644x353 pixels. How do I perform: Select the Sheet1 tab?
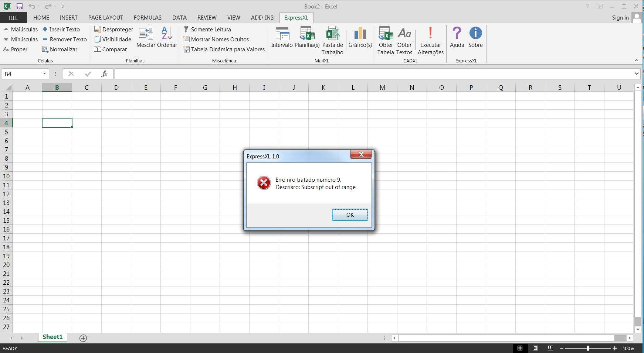52,337
